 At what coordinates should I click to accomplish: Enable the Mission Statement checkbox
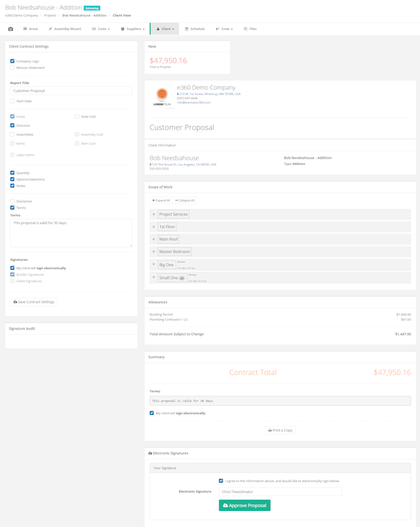coord(13,68)
